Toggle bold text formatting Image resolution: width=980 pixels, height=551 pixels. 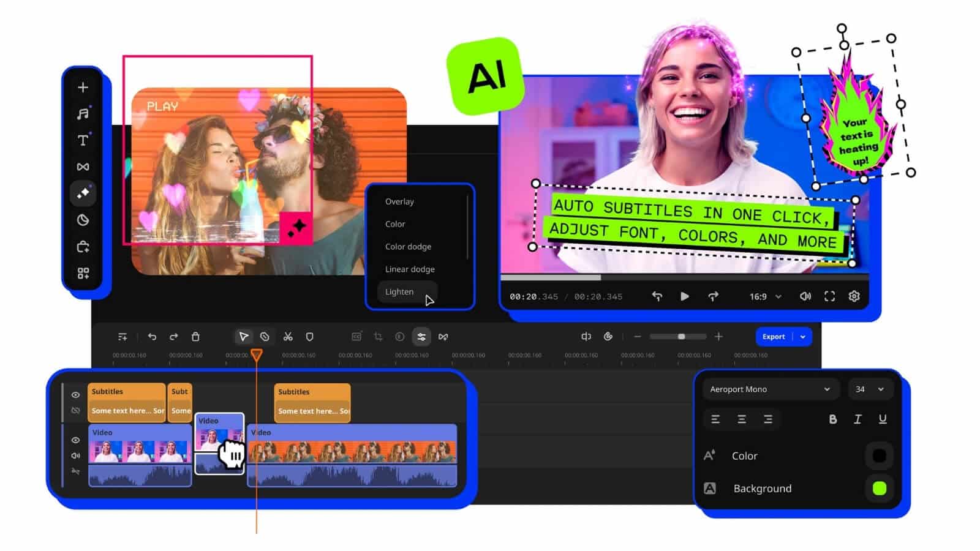point(832,419)
